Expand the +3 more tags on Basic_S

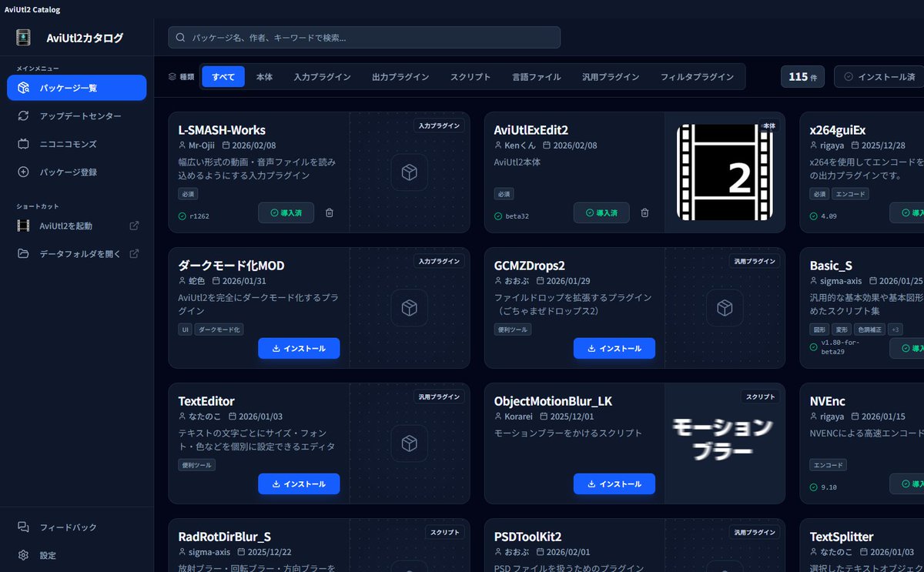tap(895, 329)
